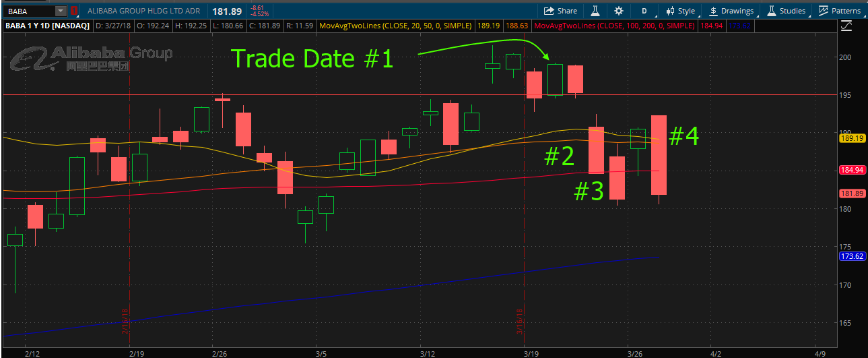Expand the BABA symbol dropdown arrow

pyautogui.click(x=61, y=11)
